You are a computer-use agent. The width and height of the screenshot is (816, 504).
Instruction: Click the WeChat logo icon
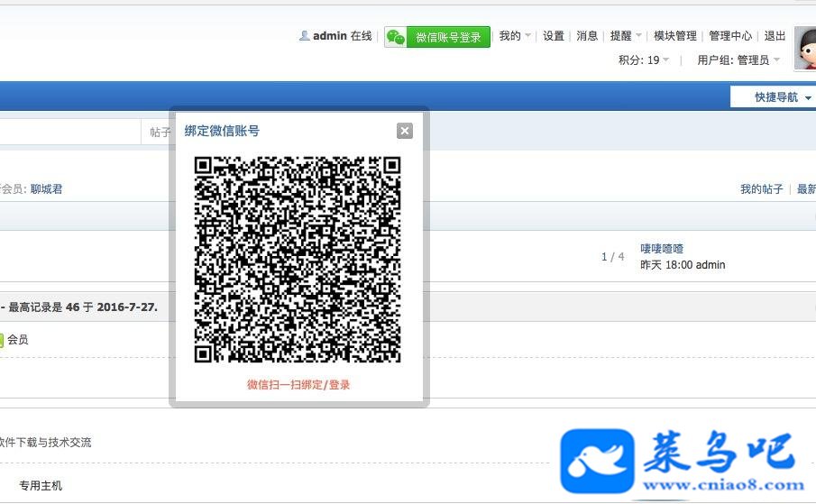click(396, 37)
